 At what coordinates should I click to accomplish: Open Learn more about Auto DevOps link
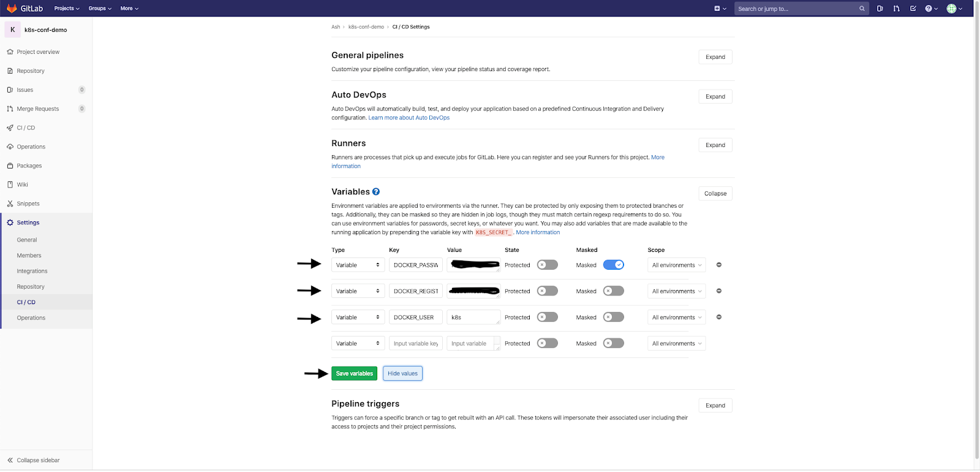point(409,118)
